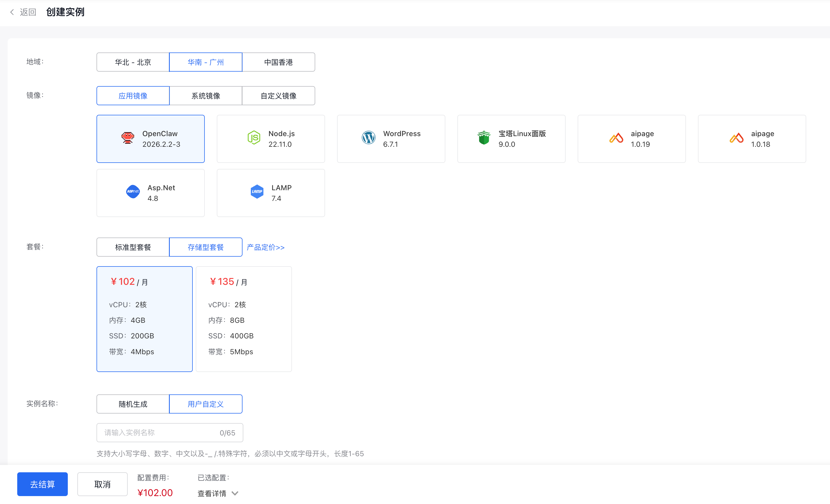Pick the 宝塔Linux面板 green icon
Image resolution: width=830 pixels, height=504 pixels.
[484, 138]
